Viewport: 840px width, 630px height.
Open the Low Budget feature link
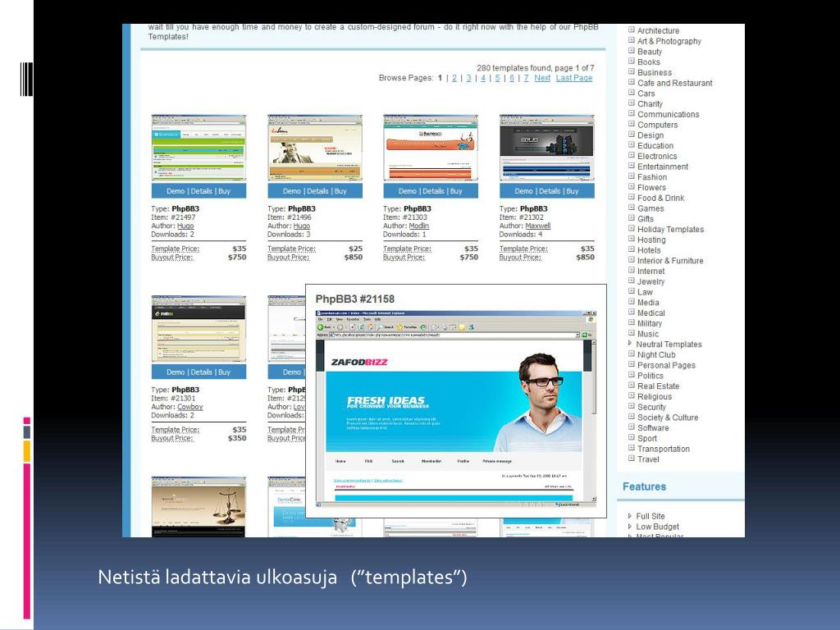coord(657,527)
